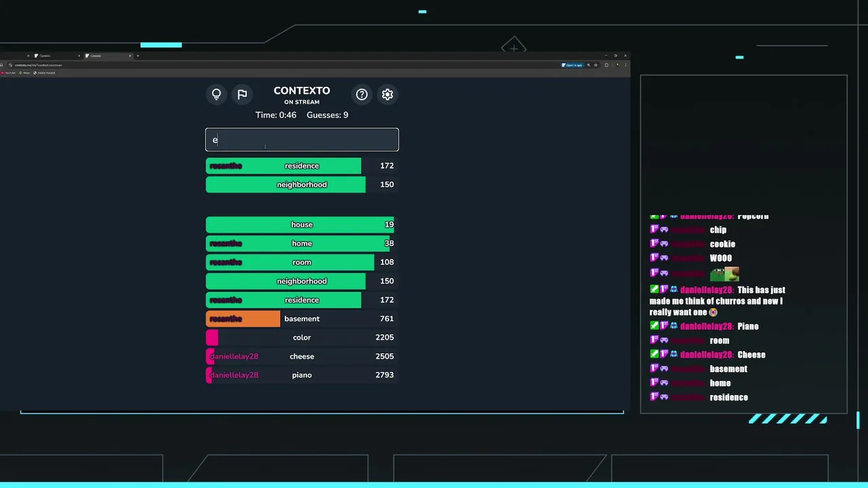868x488 pixels.
Task: Open the browser extensions icon
Action: (x=606, y=65)
